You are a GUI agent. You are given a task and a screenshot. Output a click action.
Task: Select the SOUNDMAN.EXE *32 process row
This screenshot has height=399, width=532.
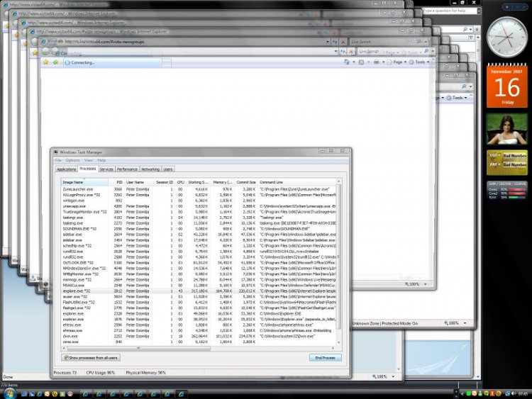tap(199, 229)
